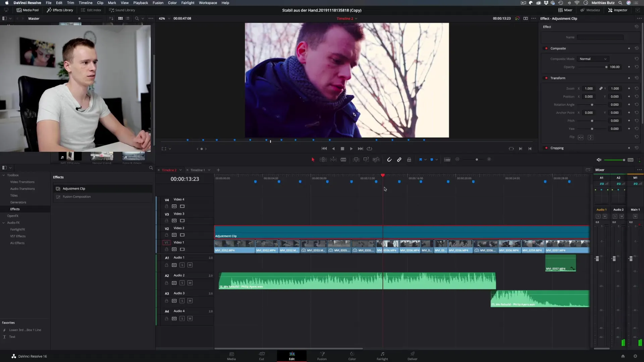Open the Fairlight menu in menu bar

point(188,3)
